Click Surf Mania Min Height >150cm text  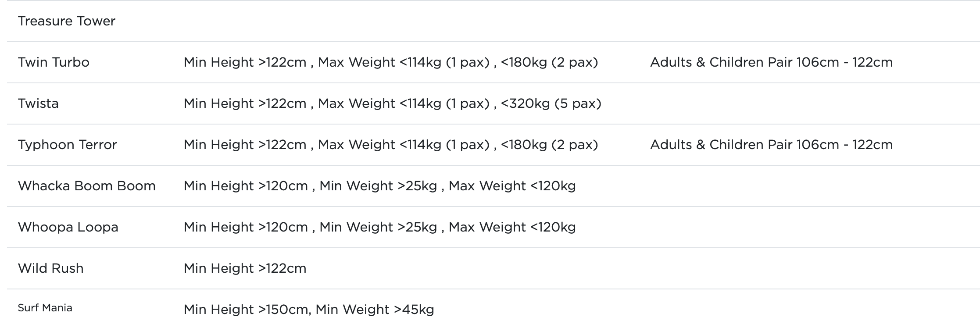click(x=246, y=310)
